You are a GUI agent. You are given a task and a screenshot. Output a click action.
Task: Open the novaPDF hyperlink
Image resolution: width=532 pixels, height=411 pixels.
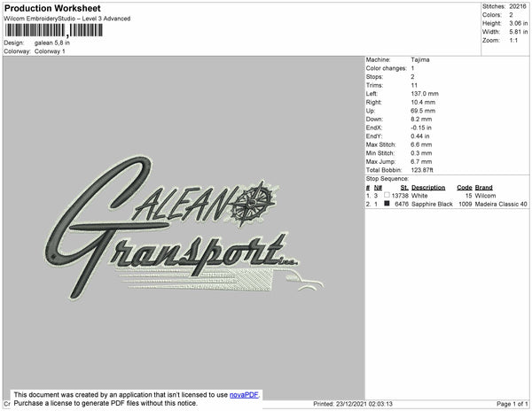tap(244, 395)
